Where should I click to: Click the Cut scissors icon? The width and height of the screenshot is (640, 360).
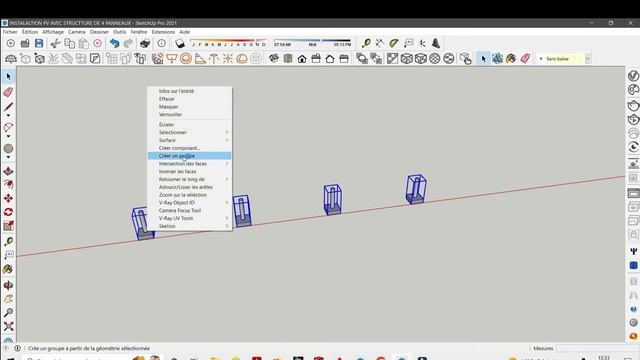(x=56, y=43)
